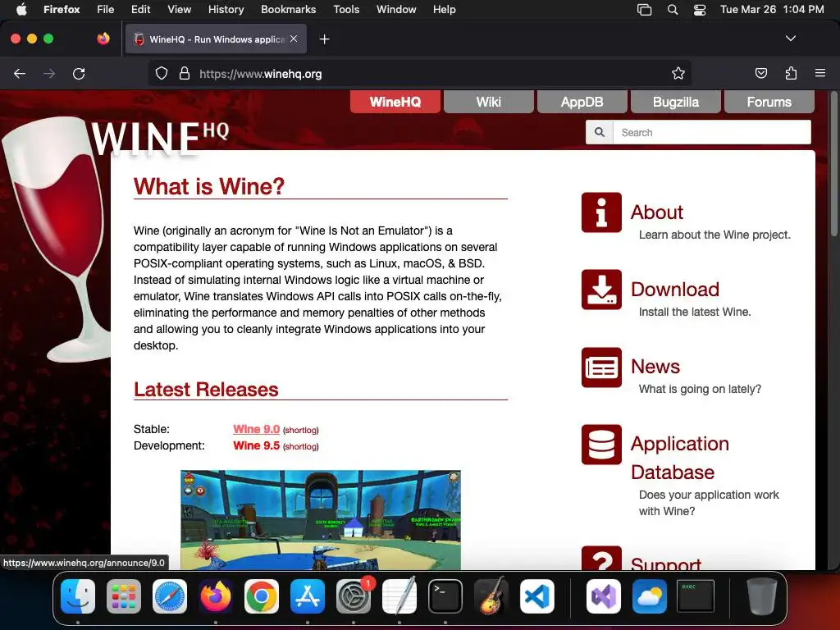Open the Extensions puzzle icon
Screen dimensions: 840x630
[x=791, y=73]
